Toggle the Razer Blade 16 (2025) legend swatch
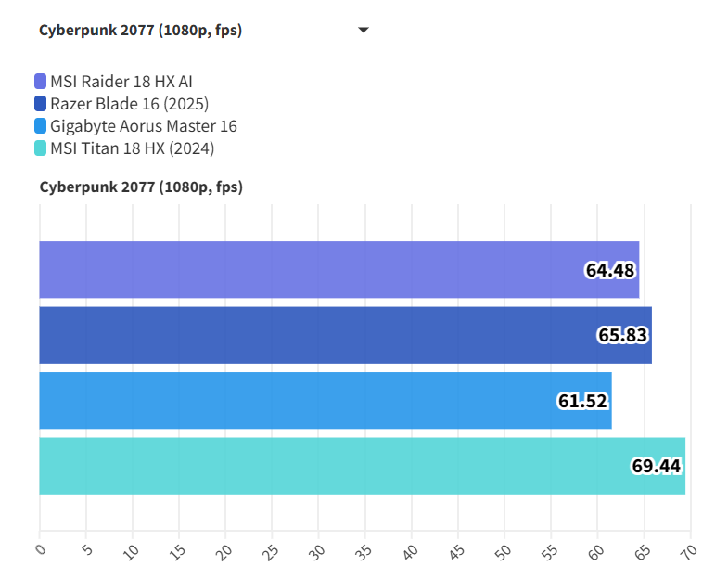Image resolution: width=728 pixels, height=579 pixels. (41, 104)
